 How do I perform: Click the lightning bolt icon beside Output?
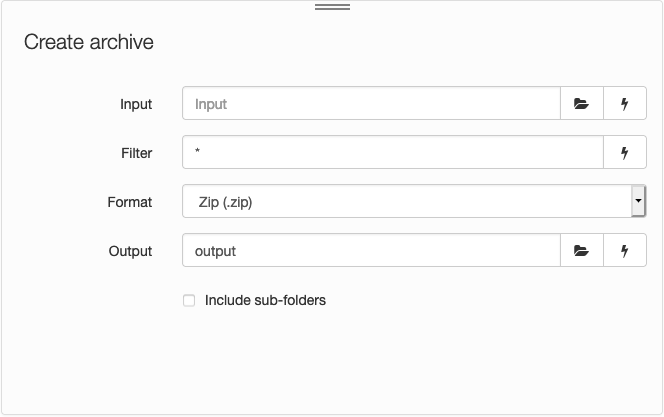pyautogui.click(x=625, y=250)
